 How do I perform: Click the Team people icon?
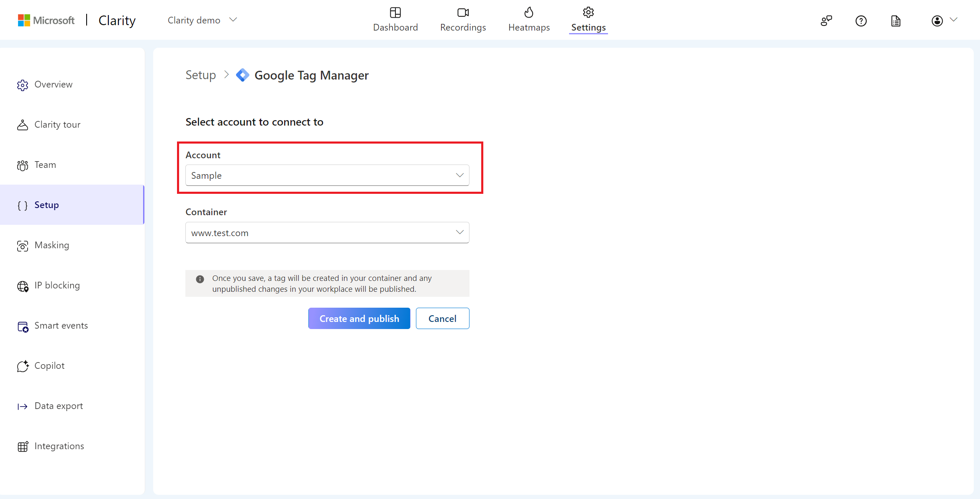(x=23, y=165)
